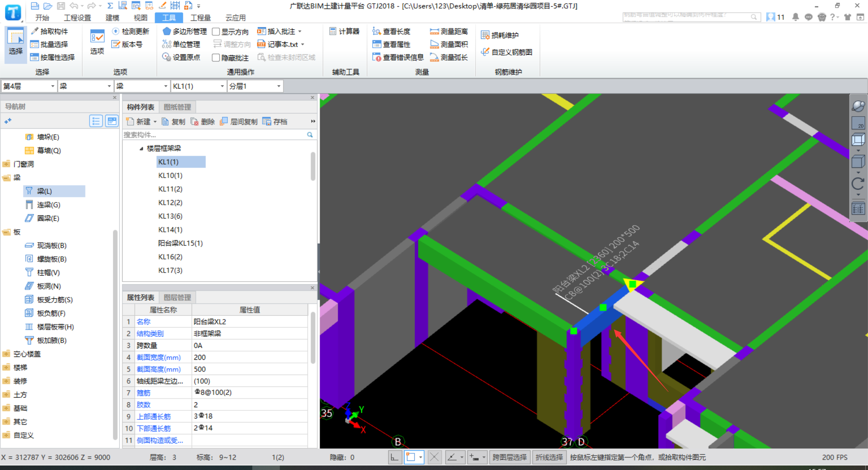
Task: Click 查看长度 view length tool
Action: 392,31
